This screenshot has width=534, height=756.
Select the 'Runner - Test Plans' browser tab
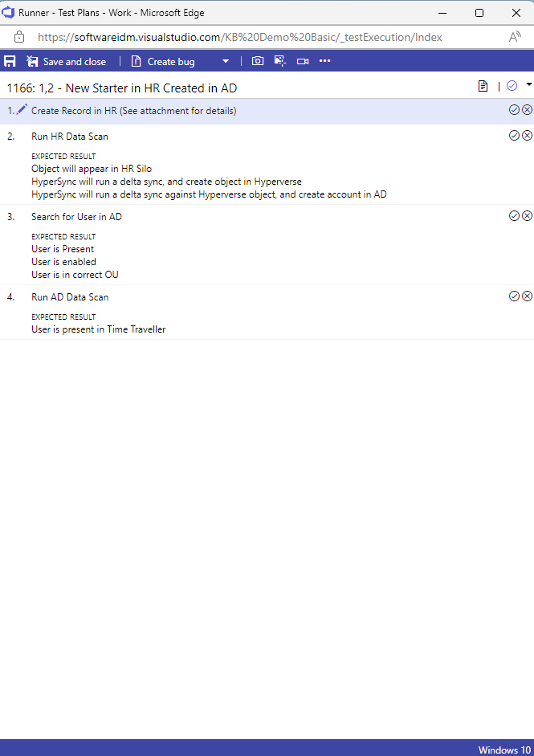[104, 12]
